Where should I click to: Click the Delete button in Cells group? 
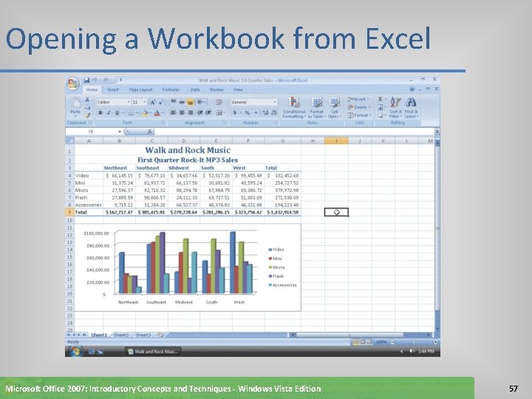(x=358, y=107)
